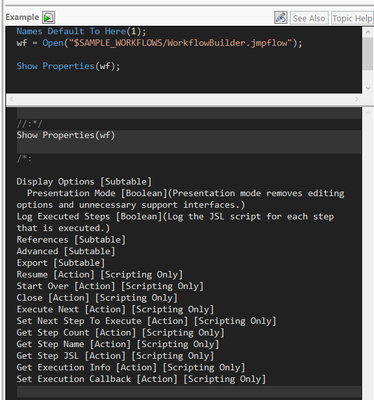Screen dimensions: 374x400
Task: Click the Display Options [Subtable] log line
Action: coord(84,182)
